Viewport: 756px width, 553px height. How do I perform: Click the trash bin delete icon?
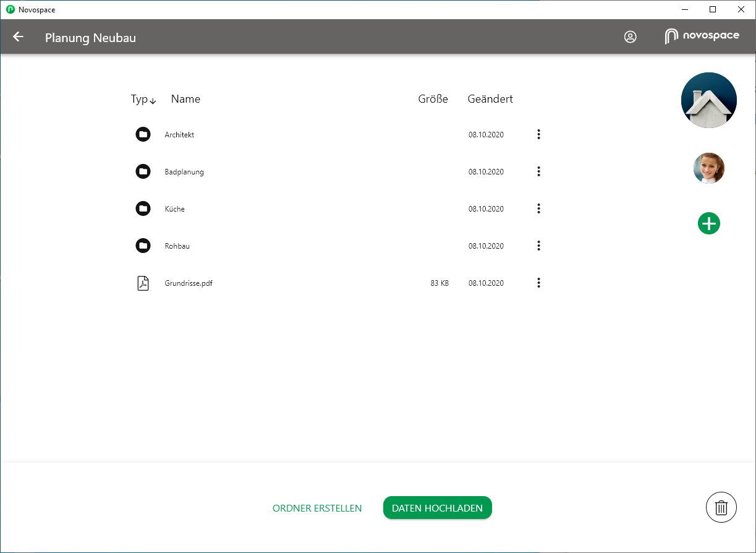[x=721, y=508]
